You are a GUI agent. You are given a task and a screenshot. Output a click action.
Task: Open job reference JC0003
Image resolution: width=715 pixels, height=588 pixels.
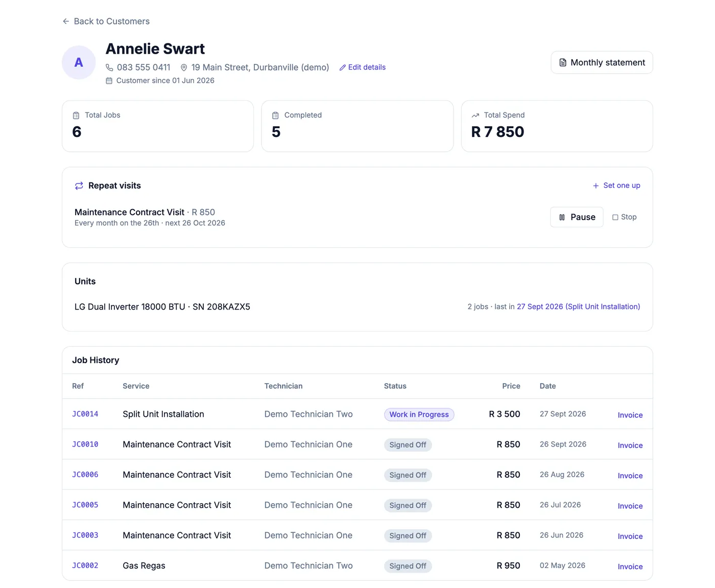85,535
